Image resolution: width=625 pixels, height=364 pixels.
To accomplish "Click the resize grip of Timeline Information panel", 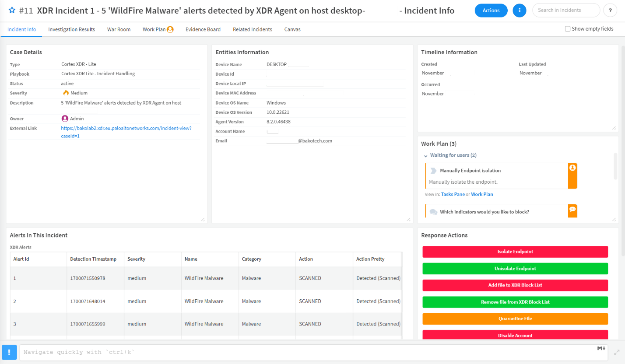I will coord(614,128).
